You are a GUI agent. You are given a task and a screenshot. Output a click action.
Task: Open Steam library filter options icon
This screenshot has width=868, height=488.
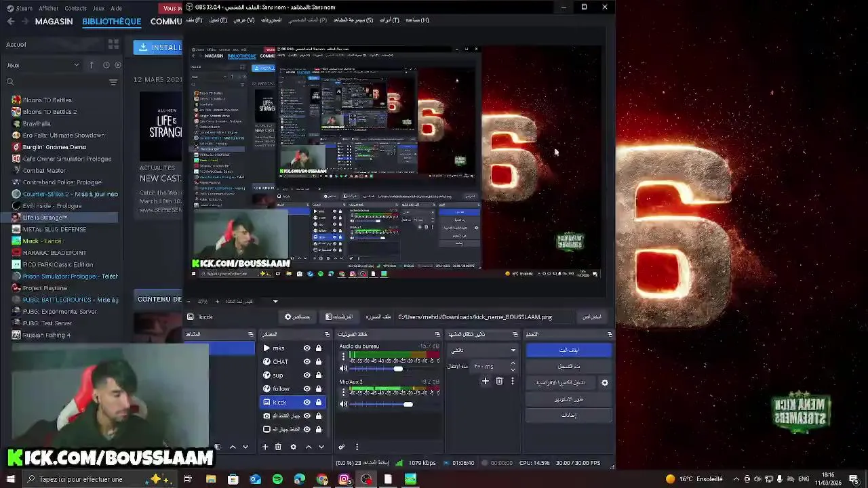[113, 82]
